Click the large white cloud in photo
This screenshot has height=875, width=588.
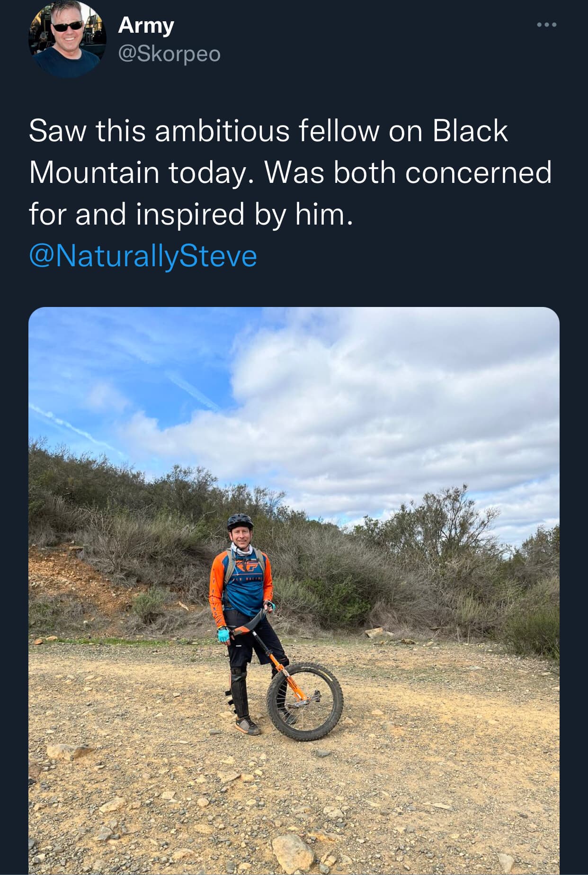pos(388,407)
